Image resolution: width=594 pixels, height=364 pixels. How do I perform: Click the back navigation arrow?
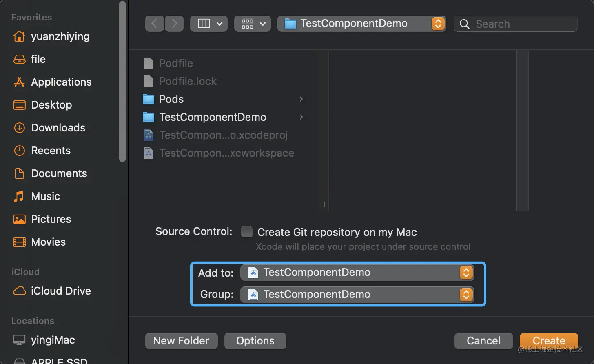pyautogui.click(x=154, y=24)
